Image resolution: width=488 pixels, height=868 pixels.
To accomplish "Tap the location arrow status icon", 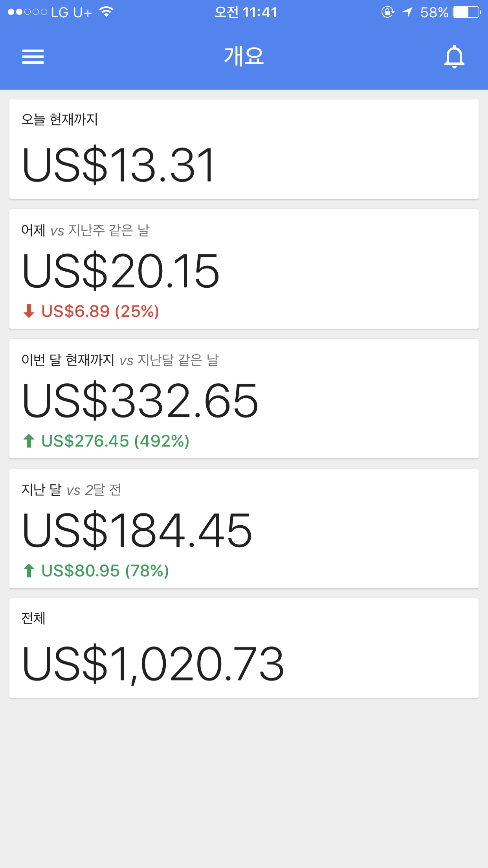I will (x=408, y=12).
